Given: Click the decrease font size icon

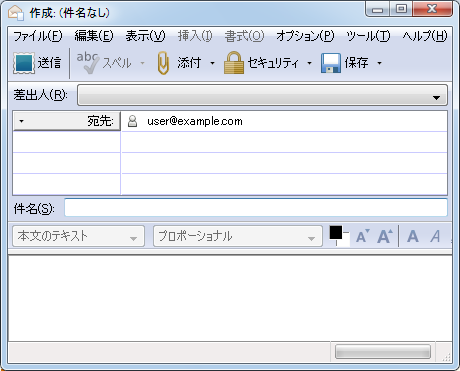Looking at the screenshot, I should 362,236.
